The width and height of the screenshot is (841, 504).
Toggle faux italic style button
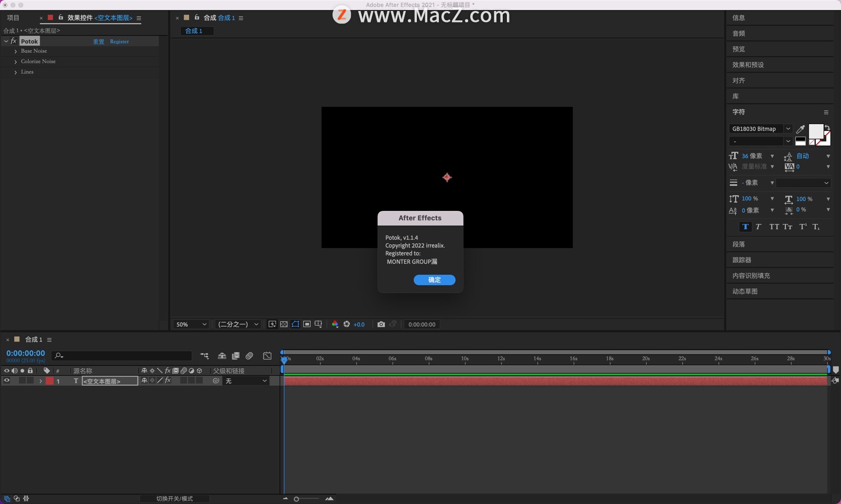[758, 227]
